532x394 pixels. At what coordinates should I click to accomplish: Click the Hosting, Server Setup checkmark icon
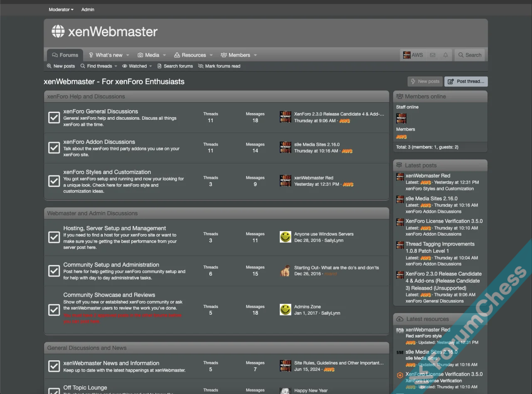click(54, 237)
